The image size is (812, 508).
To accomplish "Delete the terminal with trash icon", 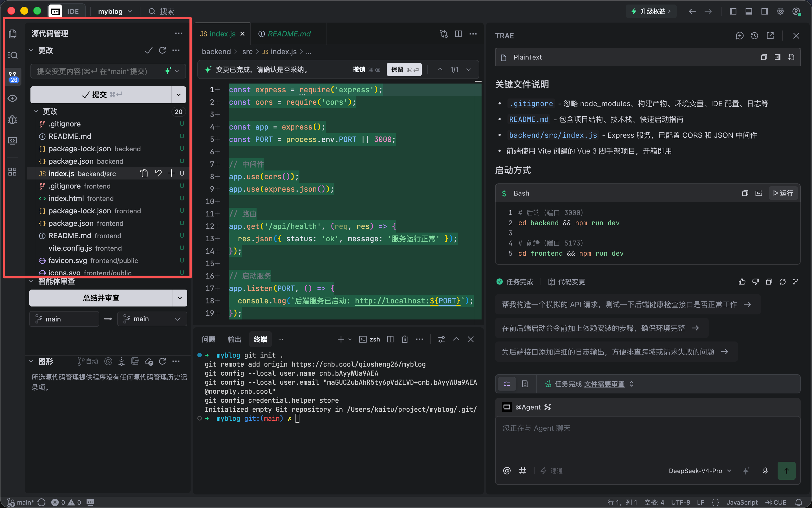I will pyautogui.click(x=405, y=339).
